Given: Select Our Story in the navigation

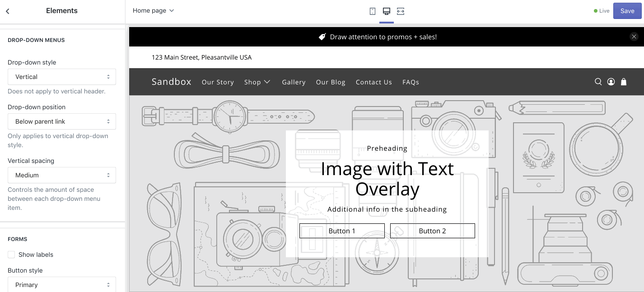Looking at the screenshot, I should (x=218, y=82).
